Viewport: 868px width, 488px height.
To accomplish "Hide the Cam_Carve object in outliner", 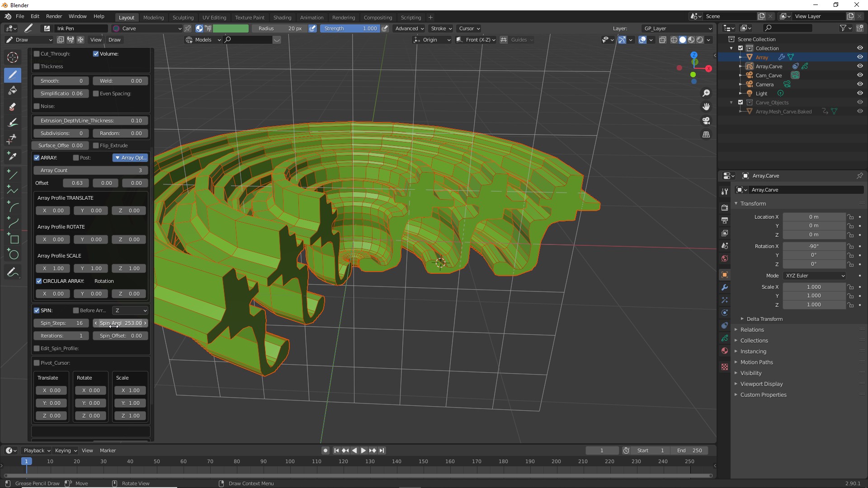I will pos(859,75).
